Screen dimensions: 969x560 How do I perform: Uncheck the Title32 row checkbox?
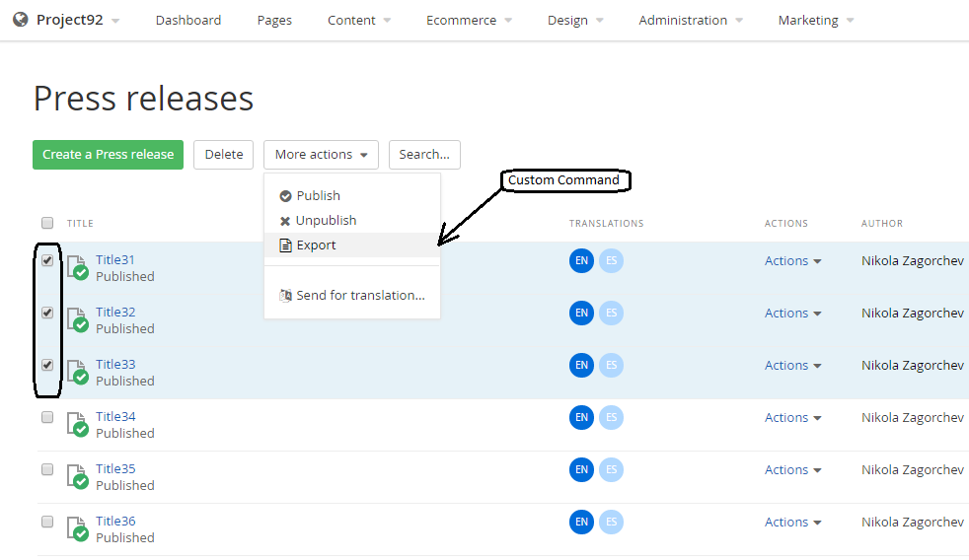[x=47, y=314]
